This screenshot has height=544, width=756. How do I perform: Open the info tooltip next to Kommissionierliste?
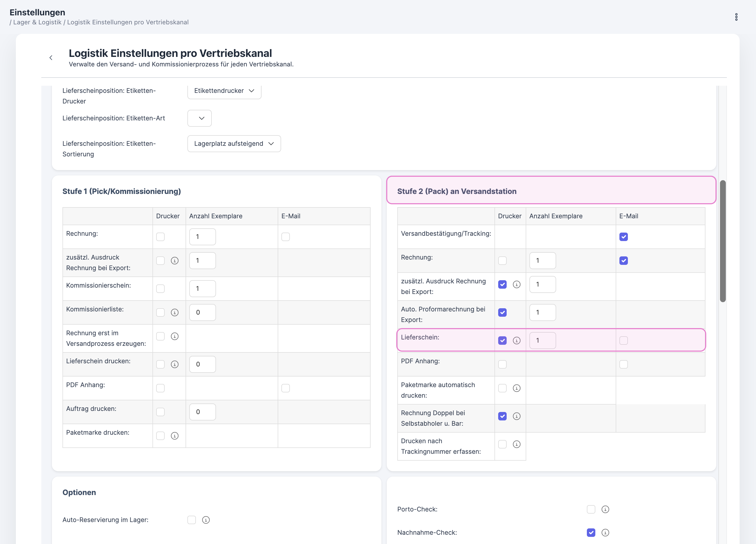pos(175,312)
